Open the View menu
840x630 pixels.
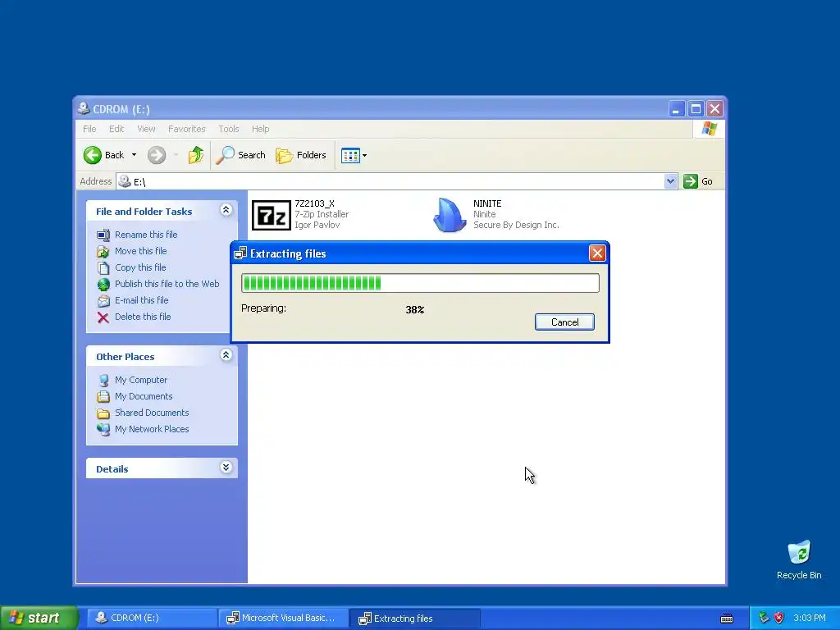pyautogui.click(x=146, y=129)
